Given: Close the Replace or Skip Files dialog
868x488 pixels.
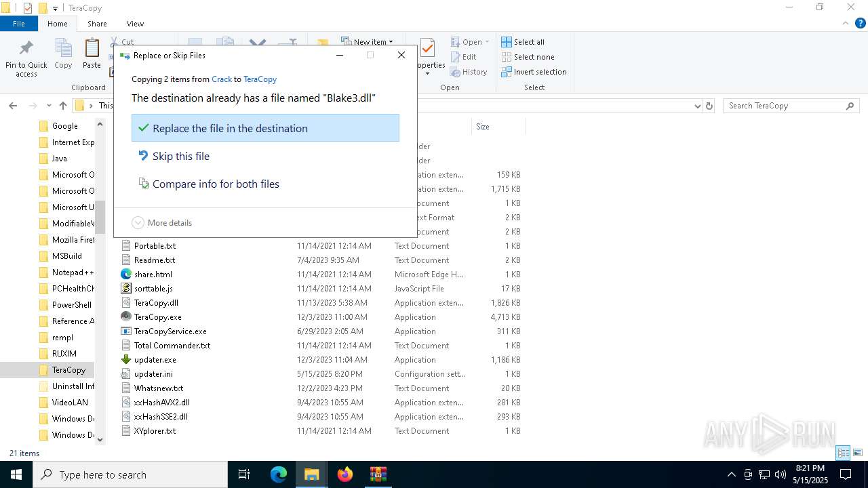Looking at the screenshot, I should click(x=401, y=56).
